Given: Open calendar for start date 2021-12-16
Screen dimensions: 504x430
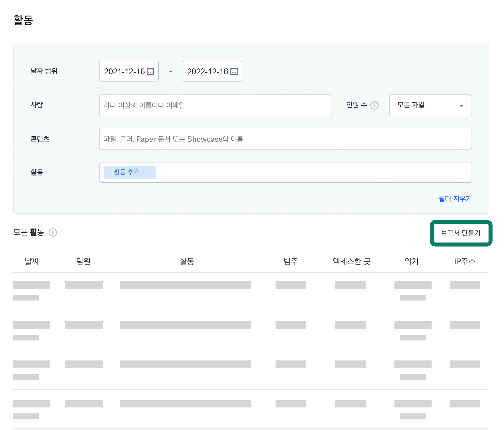Looking at the screenshot, I should [x=150, y=71].
